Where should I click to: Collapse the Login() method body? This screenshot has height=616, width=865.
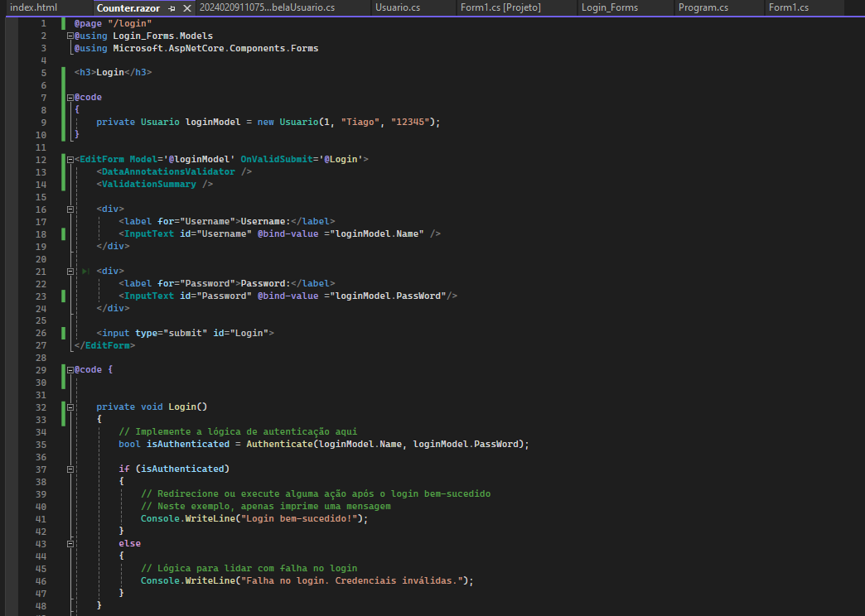click(x=70, y=407)
